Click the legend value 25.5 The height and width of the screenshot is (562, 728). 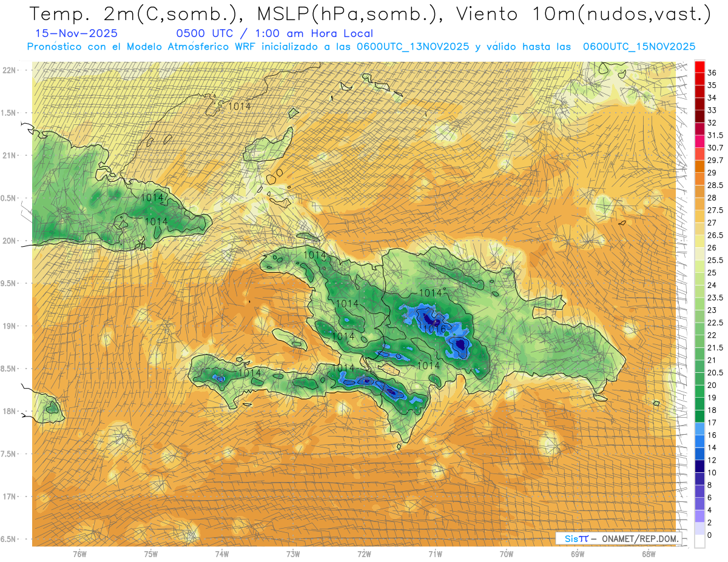pos(715,260)
